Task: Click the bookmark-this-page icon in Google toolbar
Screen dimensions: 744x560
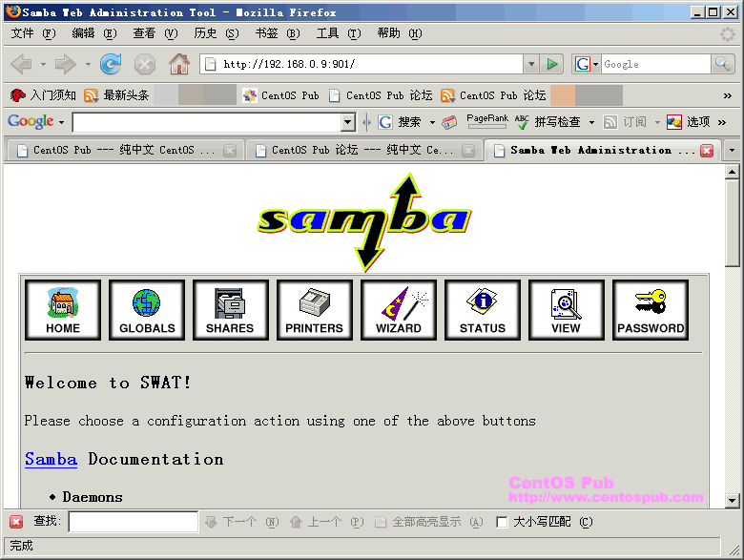Action: [x=449, y=122]
